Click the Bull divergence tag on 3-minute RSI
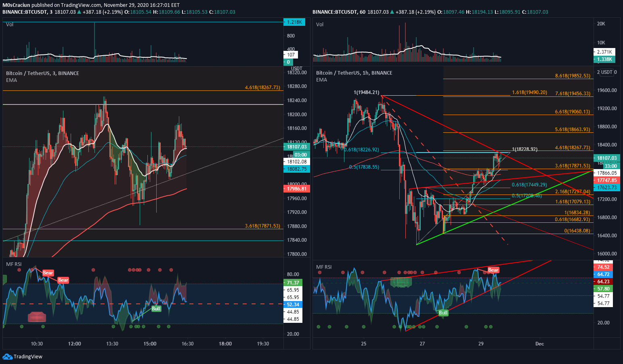The height and width of the screenshot is (364, 623). click(x=156, y=309)
